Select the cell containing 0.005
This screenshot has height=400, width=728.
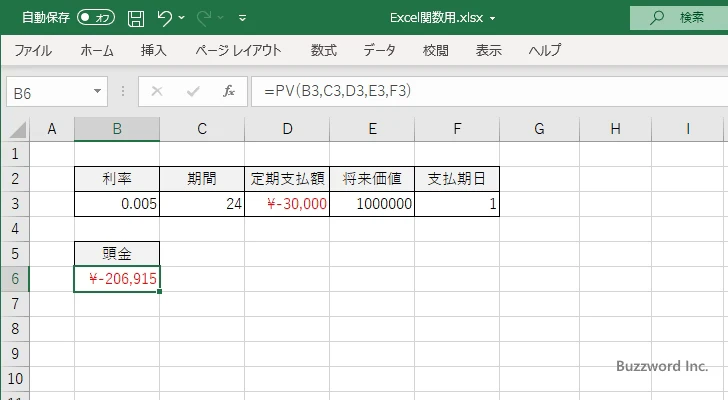point(117,204)
